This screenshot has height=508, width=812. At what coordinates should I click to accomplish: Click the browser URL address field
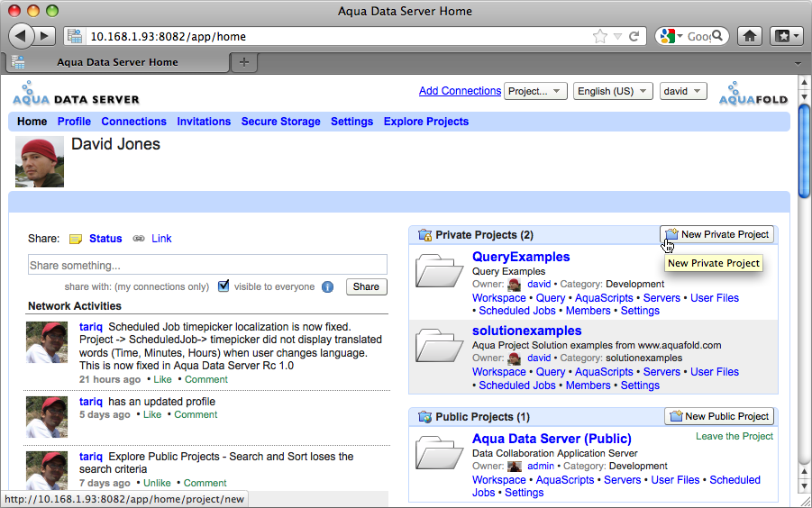click(x=339, y=37)
